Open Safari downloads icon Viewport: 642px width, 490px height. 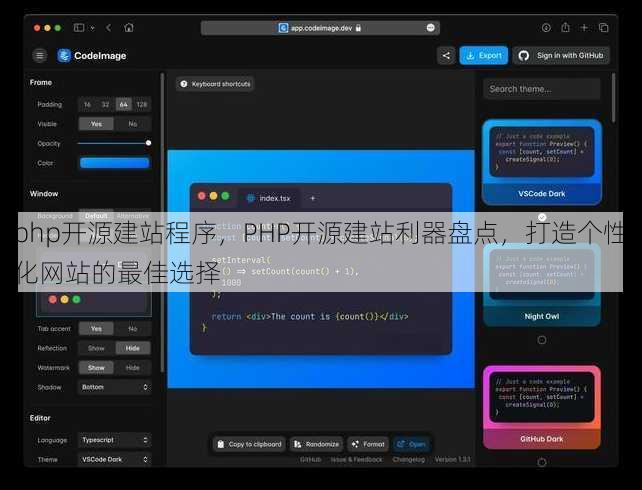pyautogui.click(x=546, y=28)
